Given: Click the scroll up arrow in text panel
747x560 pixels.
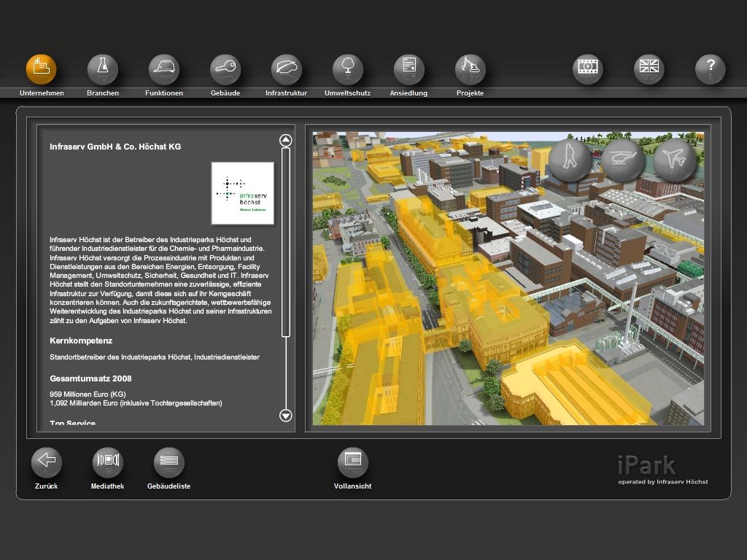Looking at the screenshot, I should (x=285, y=140).
